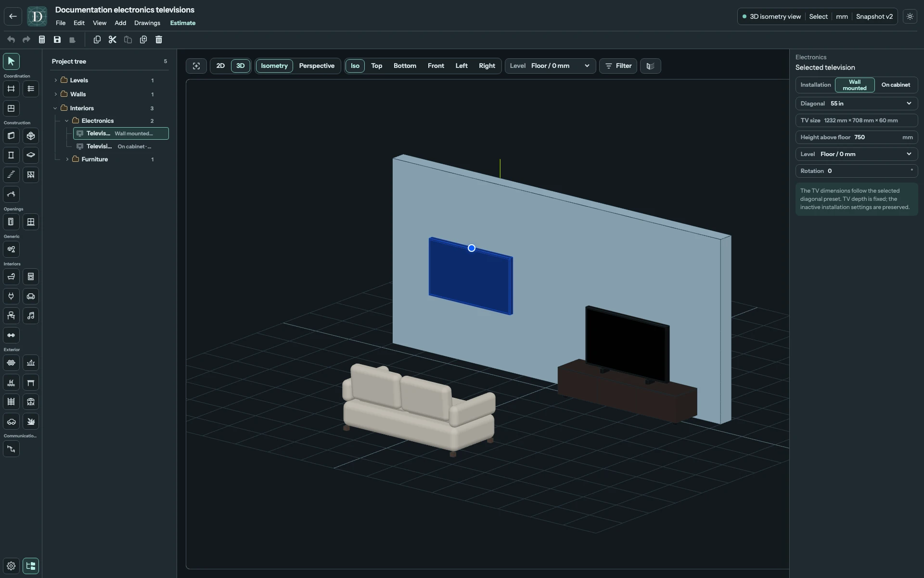Switch to Right view
Viewport: 924px width, 578px height.
tap(487, 66)
